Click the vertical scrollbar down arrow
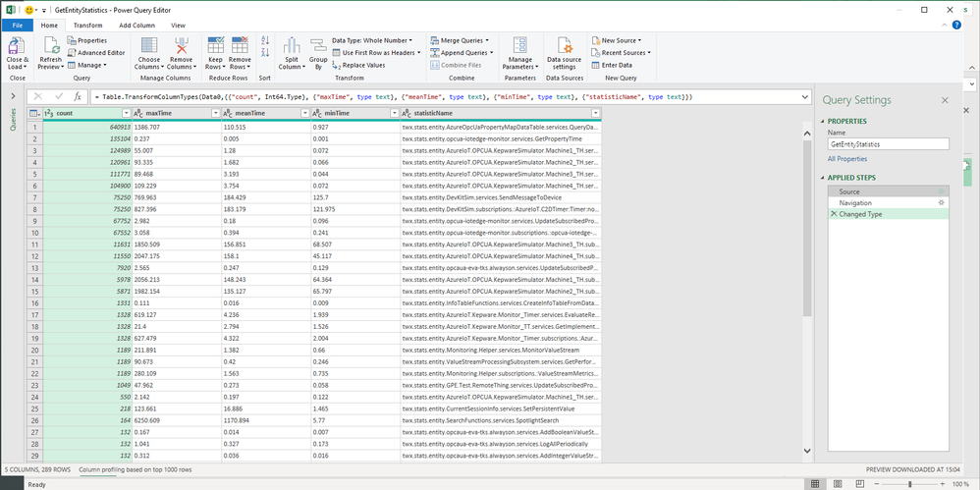The height and width of the screenshot is (490, 980). pyautogui.click(x=807, y=450)
